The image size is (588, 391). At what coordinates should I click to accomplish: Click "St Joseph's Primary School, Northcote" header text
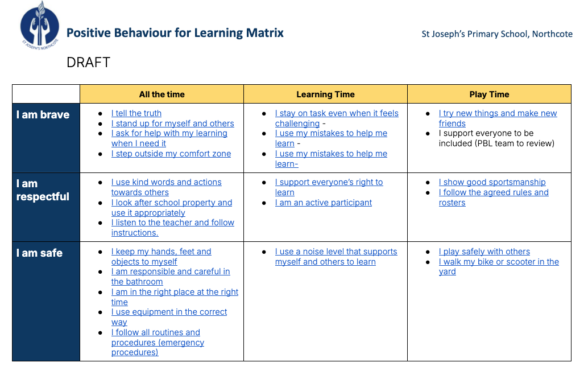coord(497,34)
